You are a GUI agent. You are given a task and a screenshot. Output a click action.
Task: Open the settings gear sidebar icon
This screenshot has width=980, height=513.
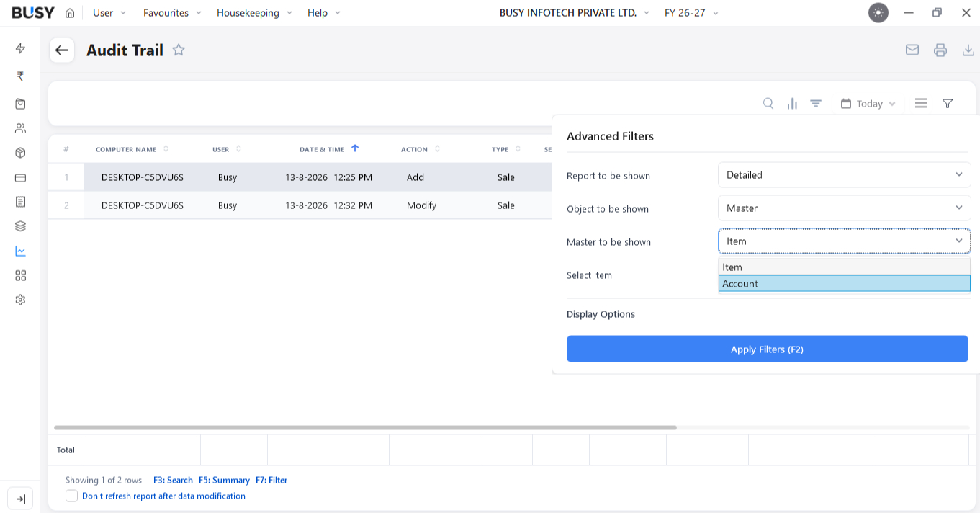[20, 300]
